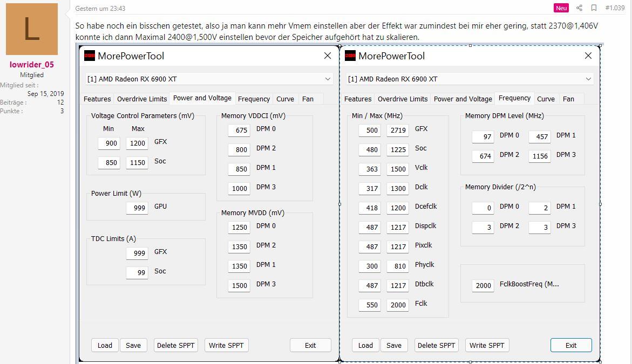Edit Memory MVDD DPM 0 field 1250

pyautogui.click(x=239, y=228)
